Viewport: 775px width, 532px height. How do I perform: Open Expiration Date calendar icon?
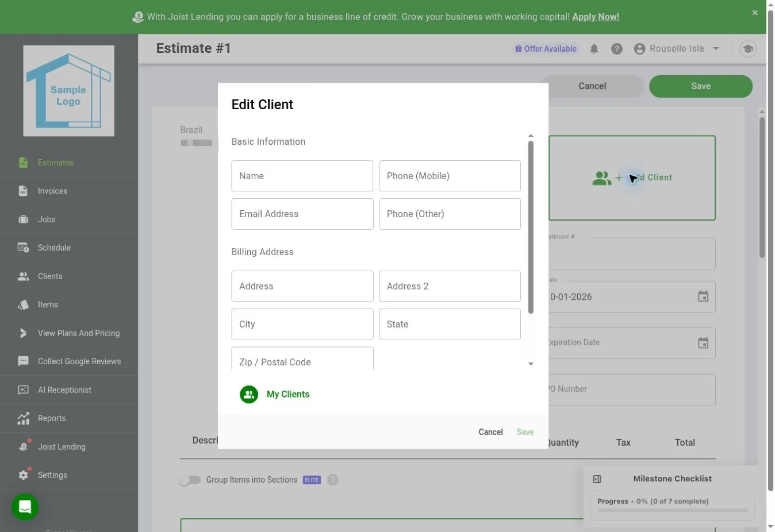tap(703, 343)
